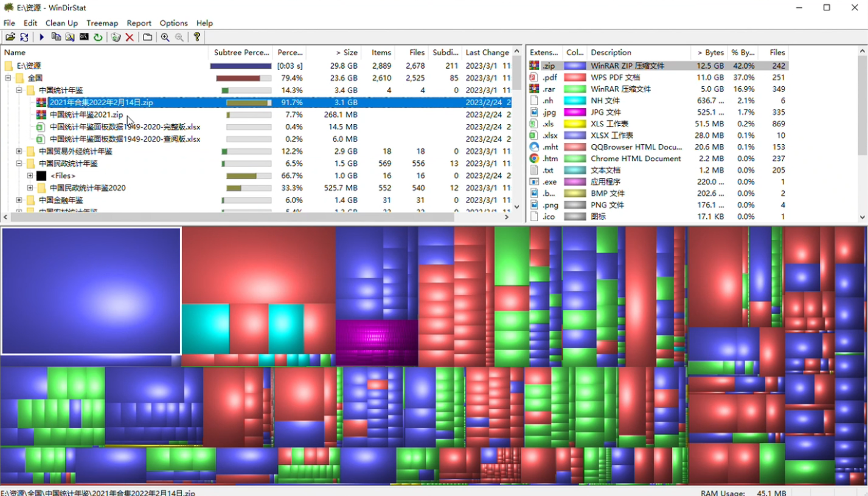The height and width of the screenshot is (496, 868).
Task: Click the red X permanent delete icon
Action: 130,37
